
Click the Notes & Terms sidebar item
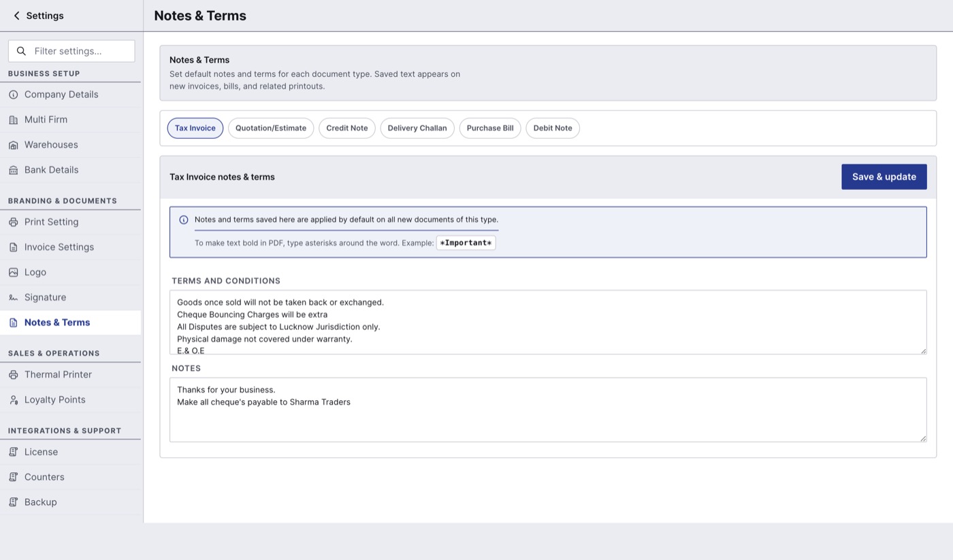tap(71, 323)
